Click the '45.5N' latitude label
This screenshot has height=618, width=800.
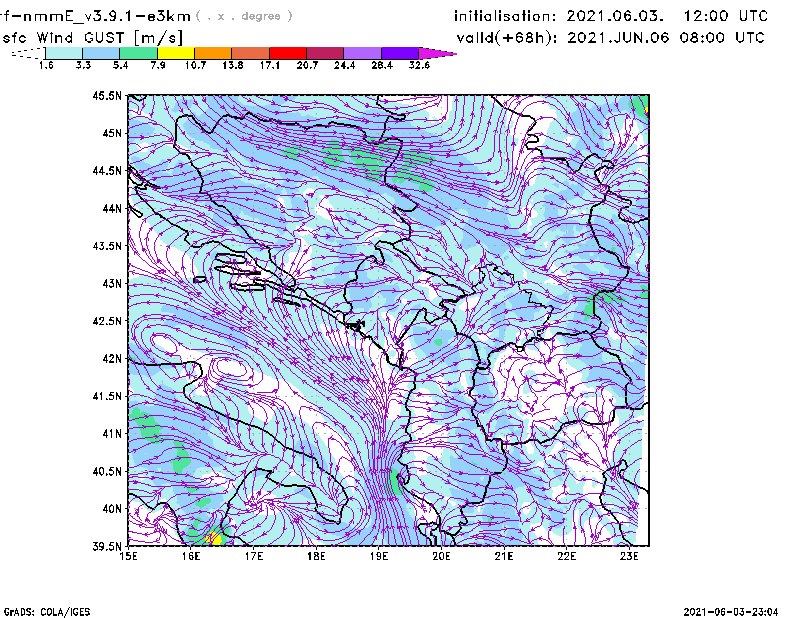(107, 95)
